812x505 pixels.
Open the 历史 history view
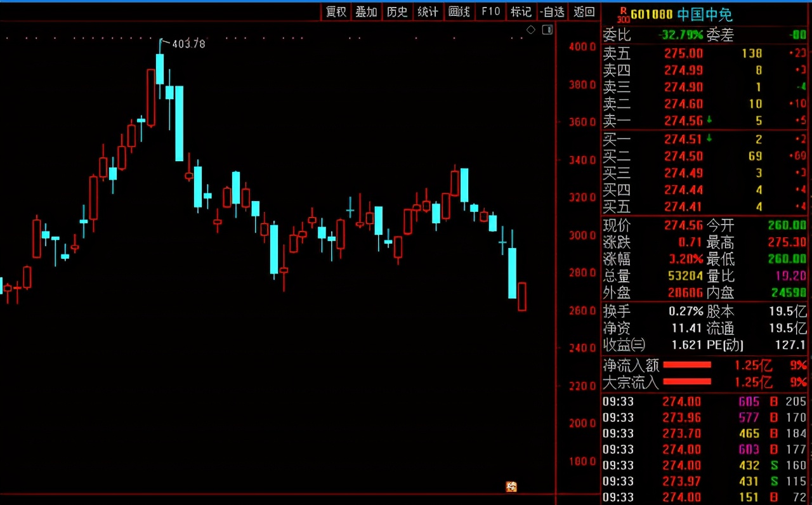pyautogui.click(x=397, y=12)
